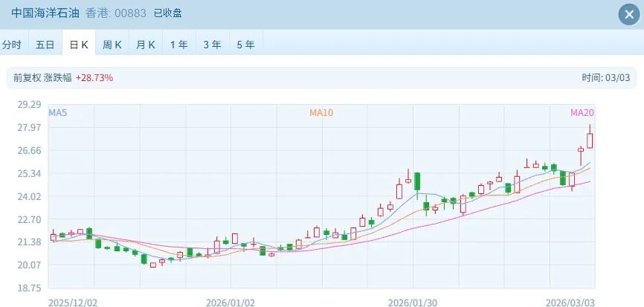Click the 29.29 top price axis label
This screenshot has width=644, height=307.
tap(28, 105)
